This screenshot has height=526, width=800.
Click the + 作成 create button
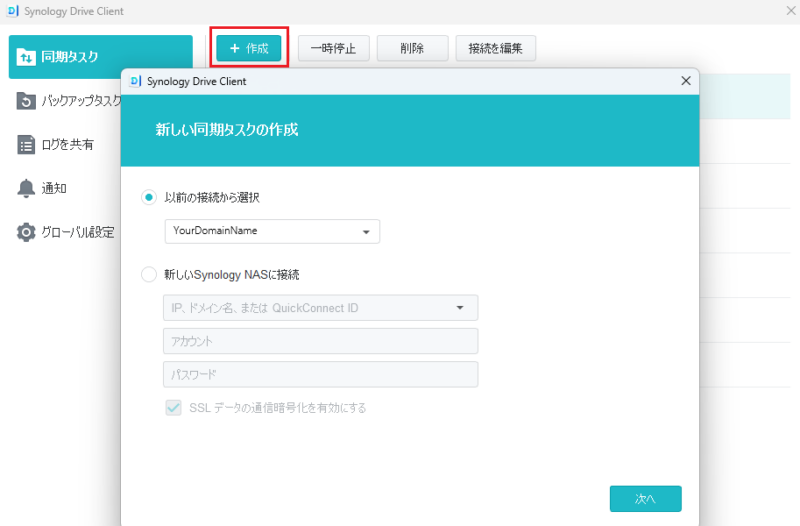pos(248,48)
